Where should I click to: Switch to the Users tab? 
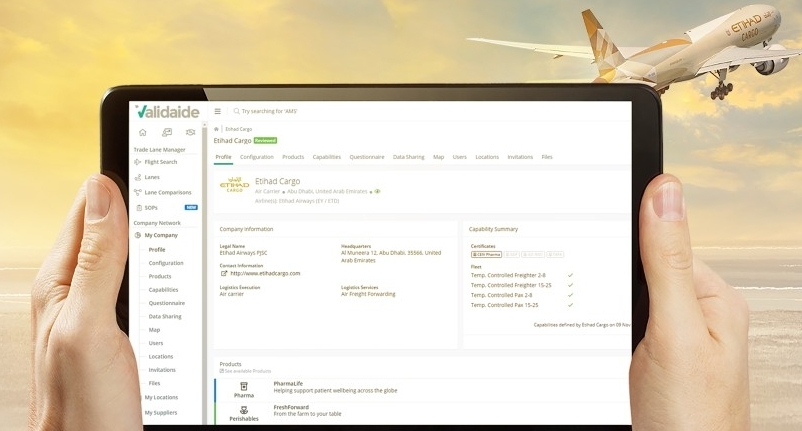(x=459, y=157)
